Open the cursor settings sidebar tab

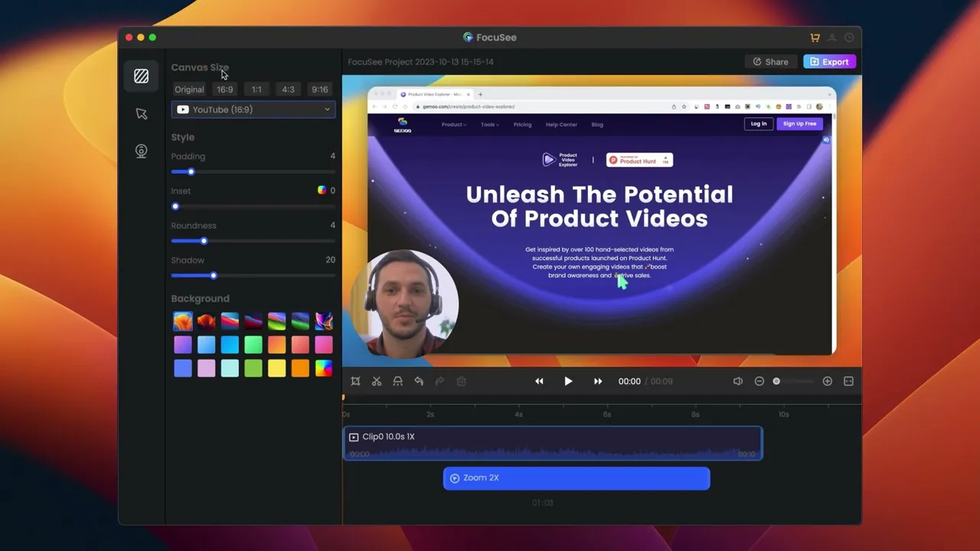[x=141, y=113]
